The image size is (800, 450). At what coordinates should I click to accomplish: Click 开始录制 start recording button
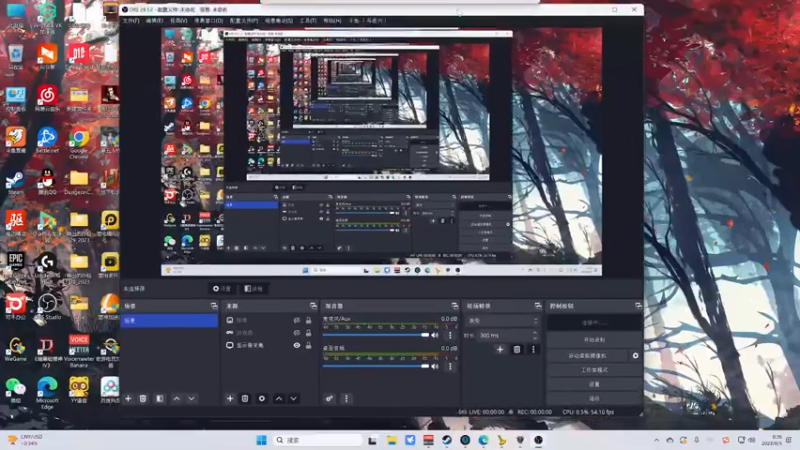click(594, 340)
